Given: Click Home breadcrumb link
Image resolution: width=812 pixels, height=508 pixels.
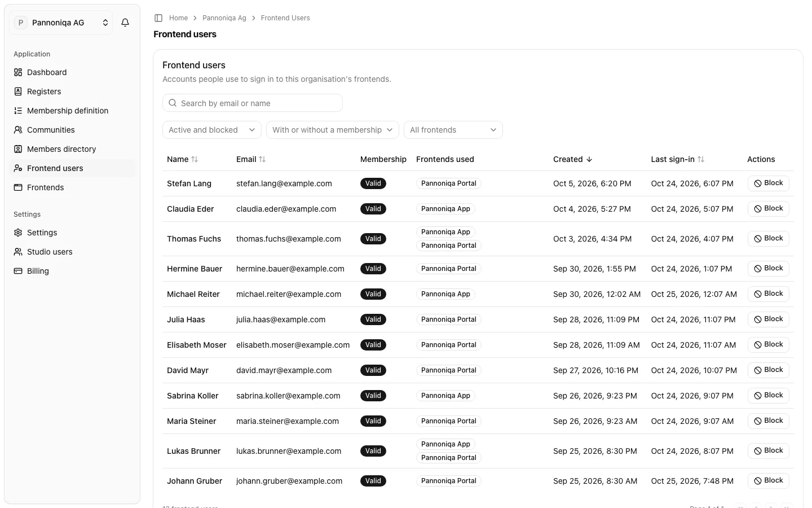Looking at the screenshot, I should point(178,18).
